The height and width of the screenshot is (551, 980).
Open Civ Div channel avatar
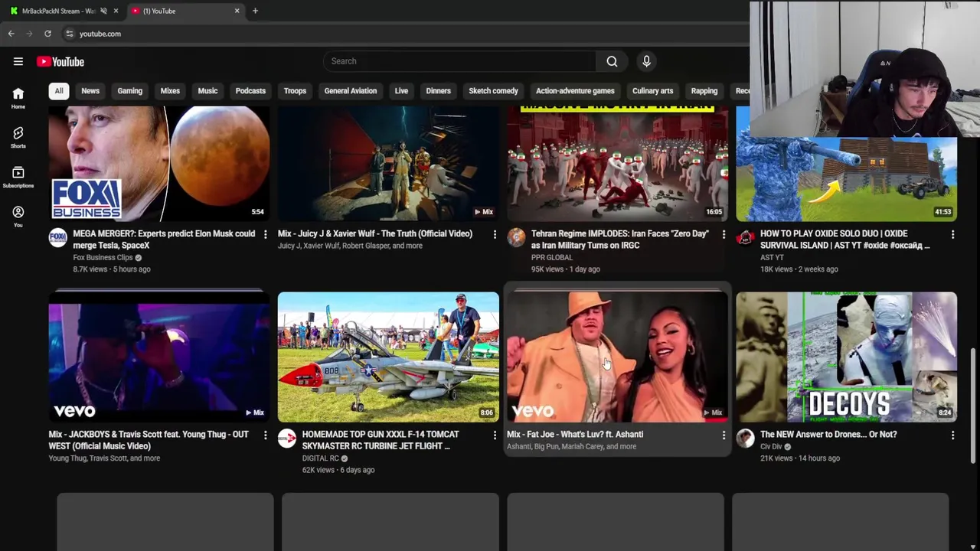coord(745,438)
